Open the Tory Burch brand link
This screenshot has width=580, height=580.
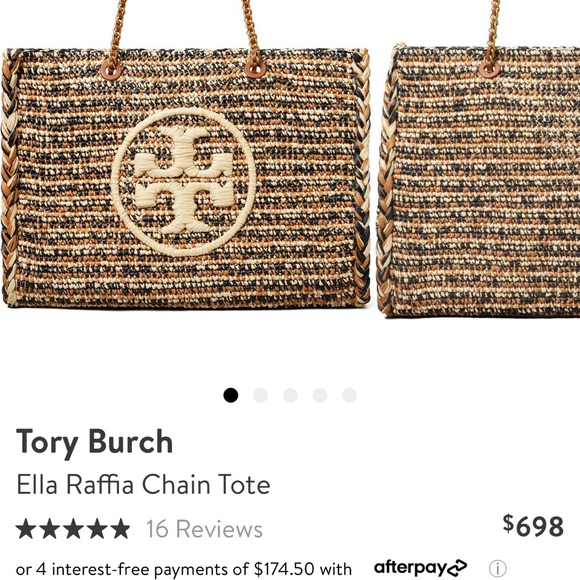tap(95, 442)
